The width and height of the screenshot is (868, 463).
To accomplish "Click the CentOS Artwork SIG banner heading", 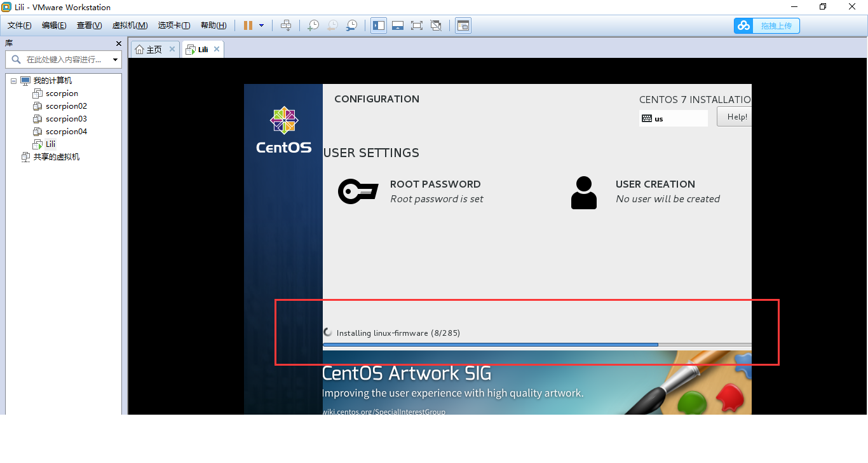I will [407, 373].
